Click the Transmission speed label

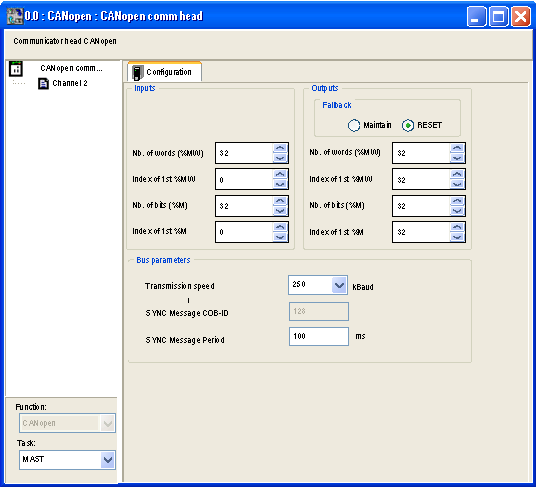coord(180,286)
